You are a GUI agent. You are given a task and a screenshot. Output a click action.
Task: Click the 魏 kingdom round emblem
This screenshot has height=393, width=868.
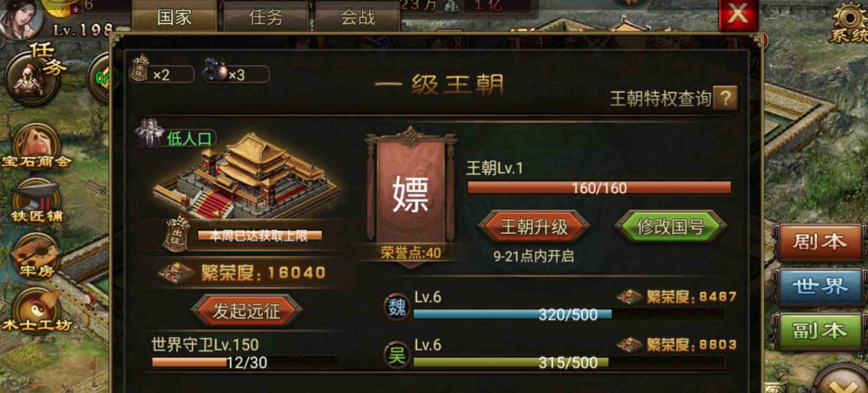[x=397, y=307]
